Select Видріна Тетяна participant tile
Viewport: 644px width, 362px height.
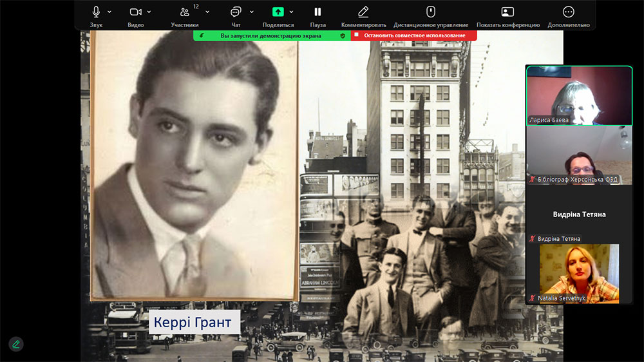(579, 214)
